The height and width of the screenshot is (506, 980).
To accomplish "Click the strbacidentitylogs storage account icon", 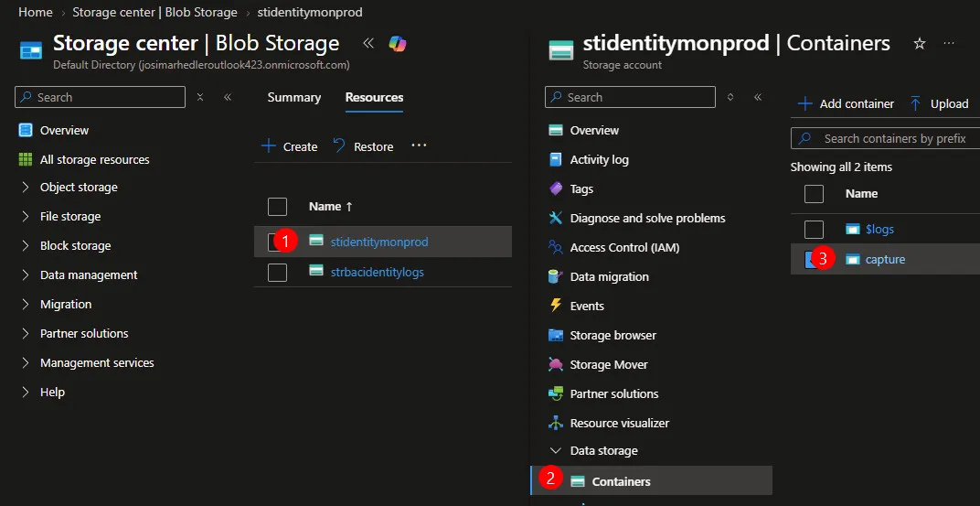I will coord(316,272).
